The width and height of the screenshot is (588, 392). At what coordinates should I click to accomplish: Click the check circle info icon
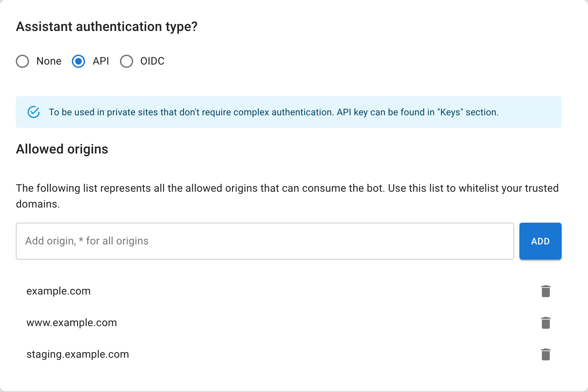34,112
